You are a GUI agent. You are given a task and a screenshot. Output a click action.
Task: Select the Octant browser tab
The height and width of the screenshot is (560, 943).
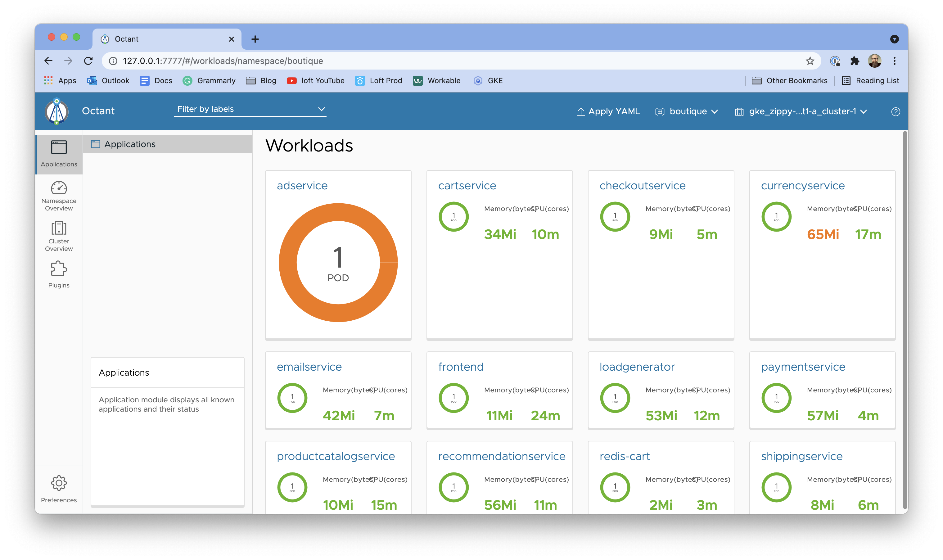tap(126, 38)
